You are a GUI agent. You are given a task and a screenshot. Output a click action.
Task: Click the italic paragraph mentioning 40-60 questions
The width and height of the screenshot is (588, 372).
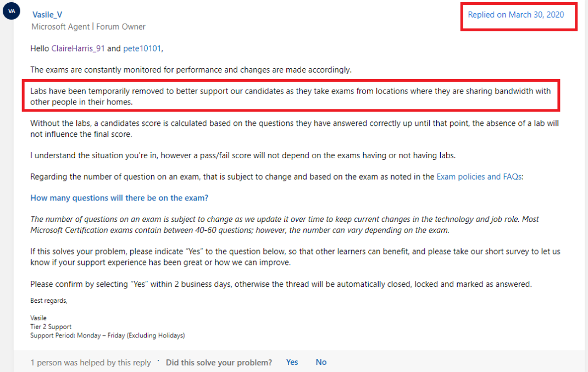point(285,225)
